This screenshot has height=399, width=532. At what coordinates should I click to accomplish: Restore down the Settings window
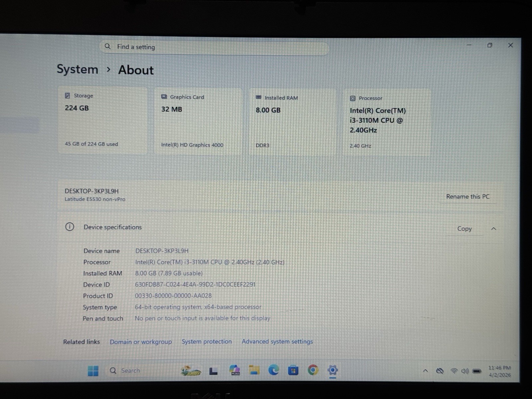[489, 45]
